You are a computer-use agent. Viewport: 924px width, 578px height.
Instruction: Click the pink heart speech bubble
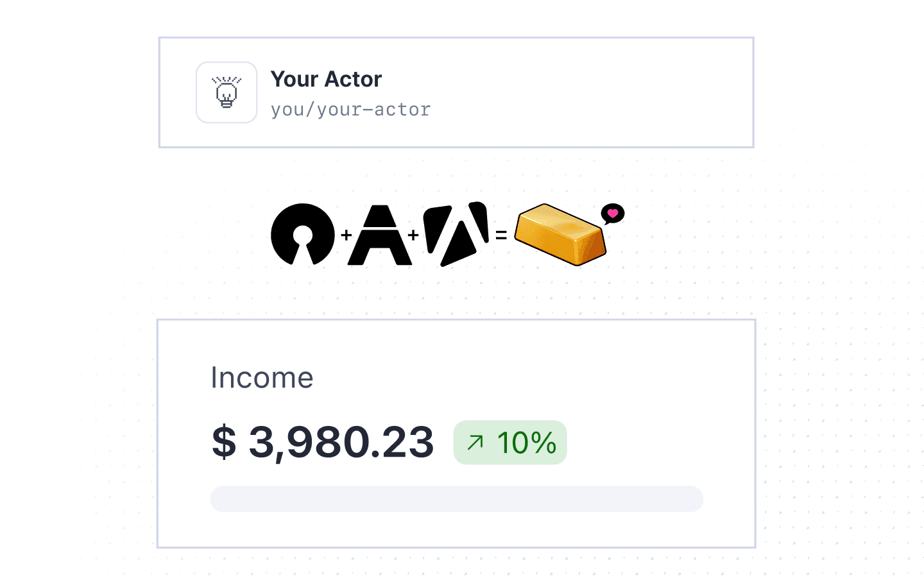pyautogui.click(x=612, y=214)
